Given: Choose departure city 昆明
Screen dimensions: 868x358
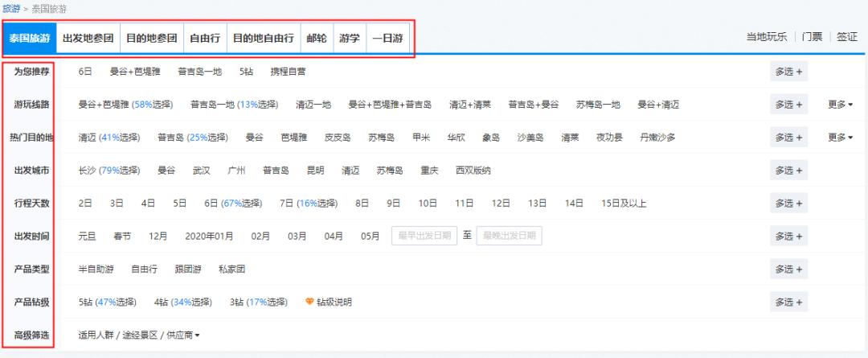Looking at the screenshot, I should [x=316, y=170].
